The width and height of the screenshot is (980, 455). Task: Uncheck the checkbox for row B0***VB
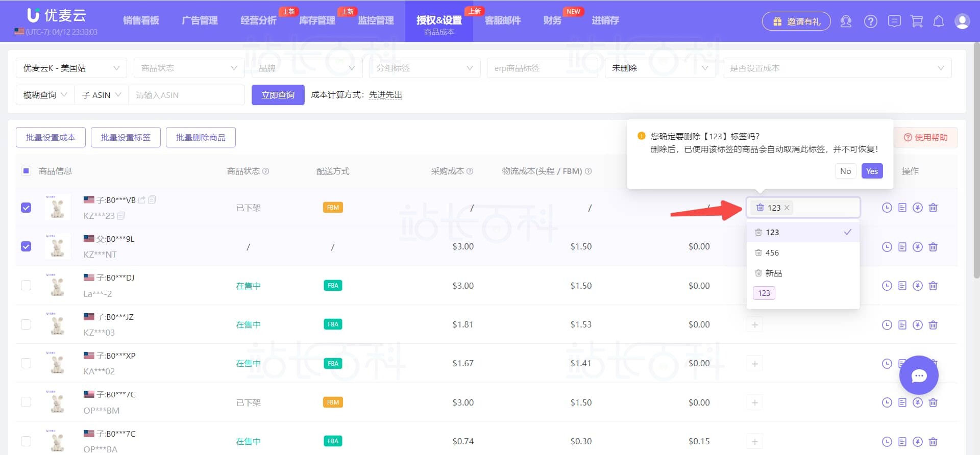(26, 208)
